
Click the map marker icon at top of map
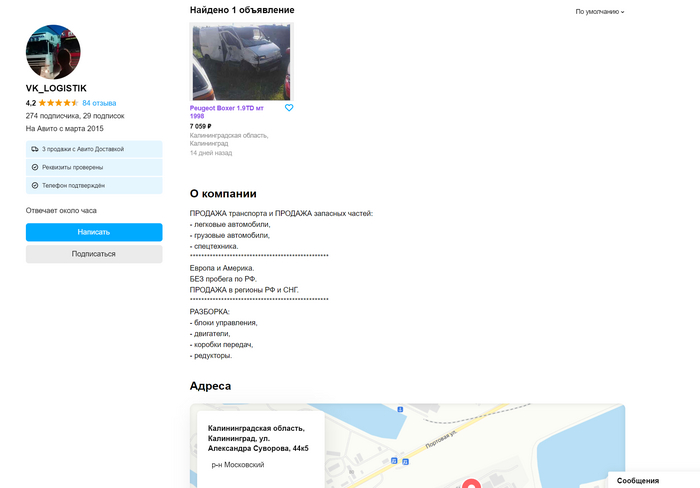point(400,409)
